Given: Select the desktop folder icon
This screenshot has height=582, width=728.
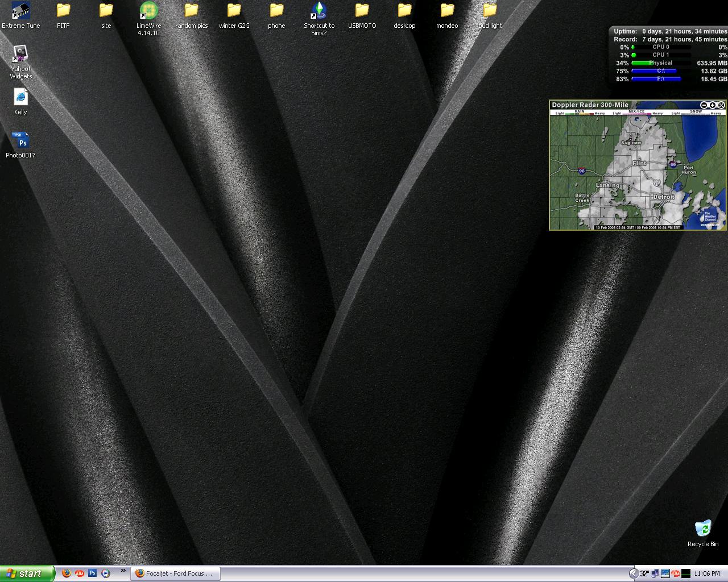Looking at the screenshot, I should pyautogui.click(x=404, y=15).
